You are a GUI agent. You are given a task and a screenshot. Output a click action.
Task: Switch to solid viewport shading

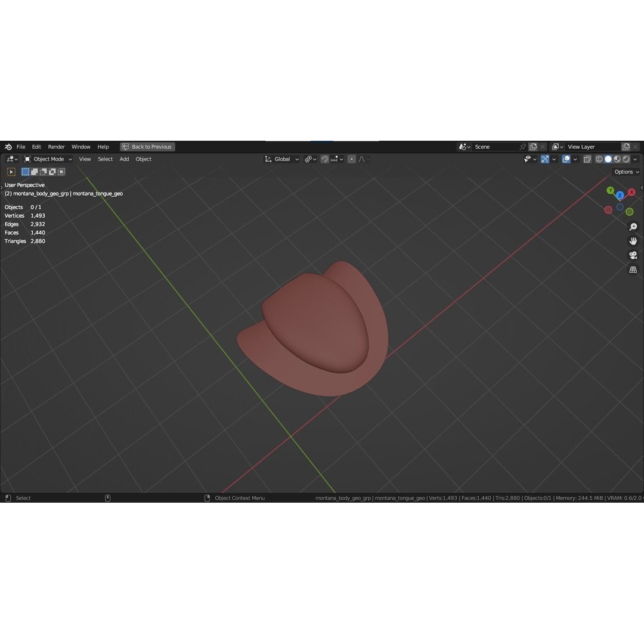click(608, 159)
